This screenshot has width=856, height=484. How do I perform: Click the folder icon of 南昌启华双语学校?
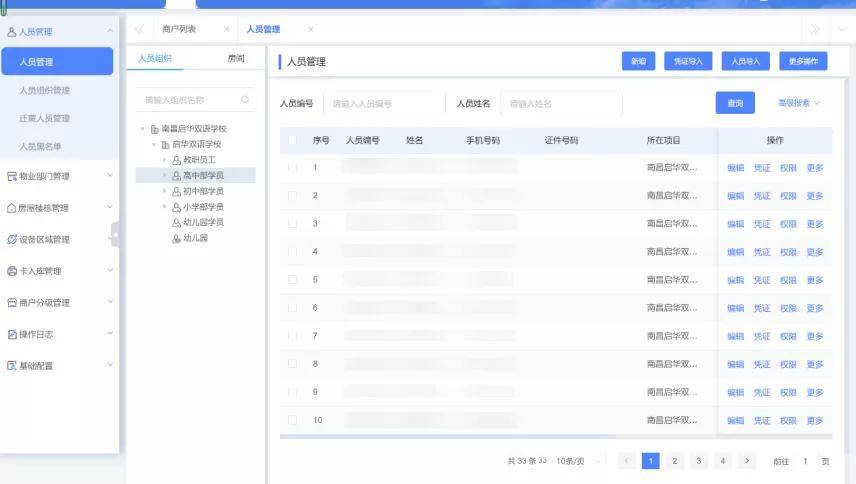coord(154,129)
